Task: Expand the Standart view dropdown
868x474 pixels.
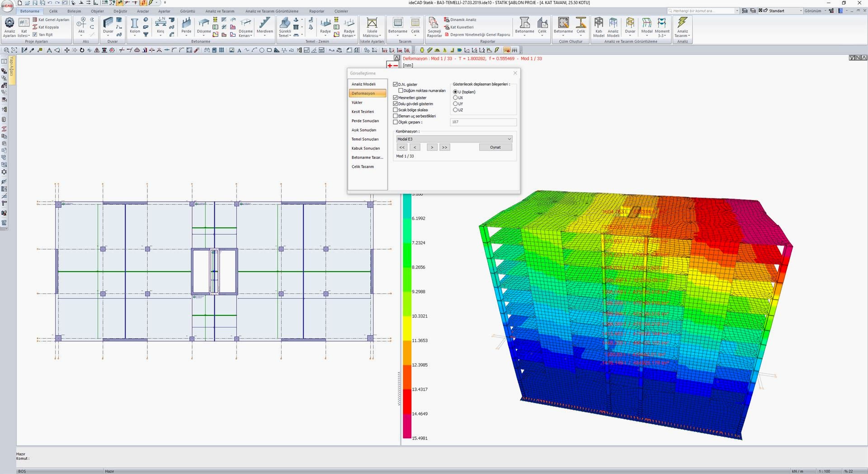Action: pos(801,11)
